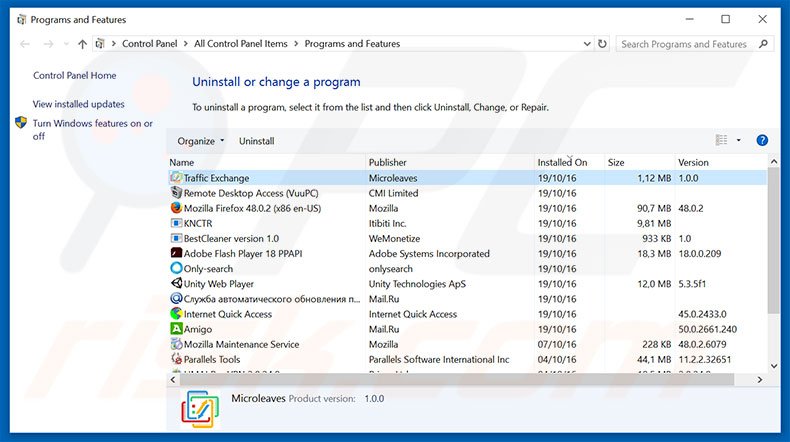Screen dimensions: 790x442
Task: Click the large Microleaves details pane icon
Action: pos(200,409)
